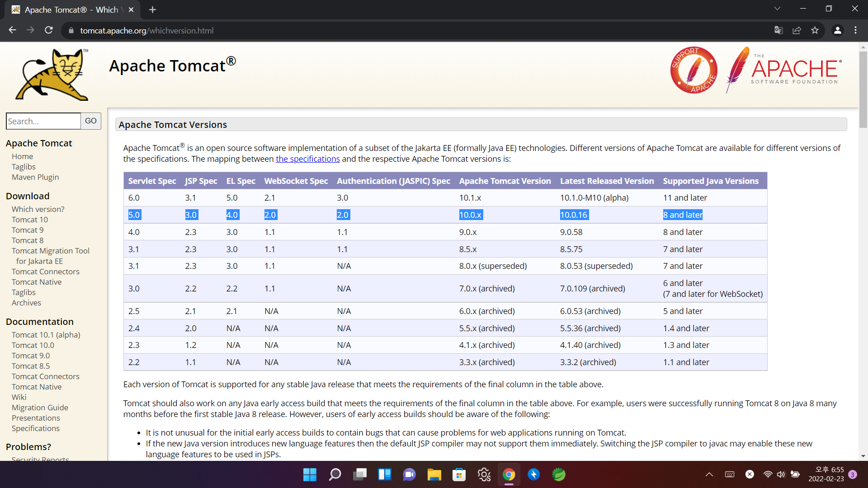Reload the page with refresh icon

coord(49,30)
